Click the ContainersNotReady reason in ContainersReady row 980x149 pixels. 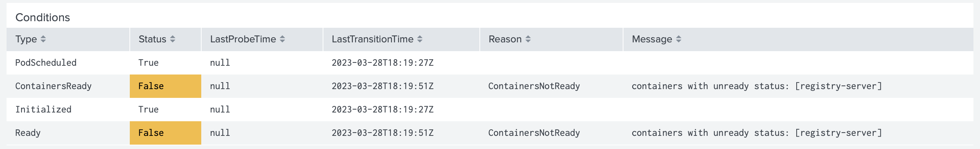click(534, 86)
